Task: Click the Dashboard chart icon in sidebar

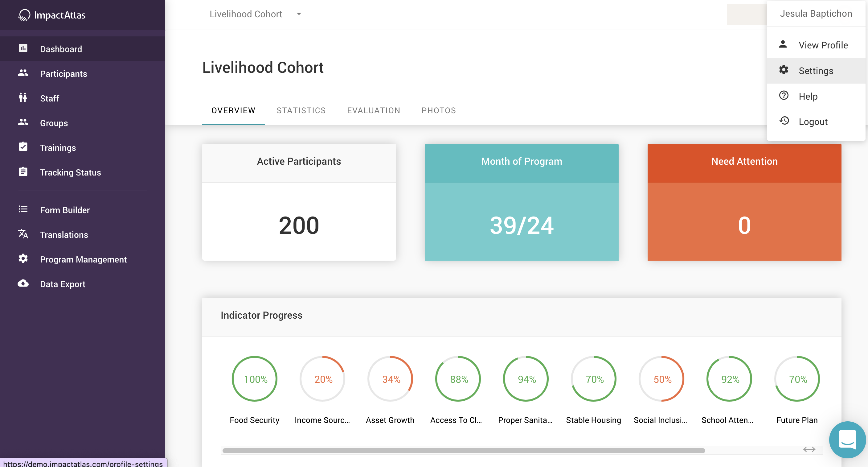Action: [x=23, y=48]
